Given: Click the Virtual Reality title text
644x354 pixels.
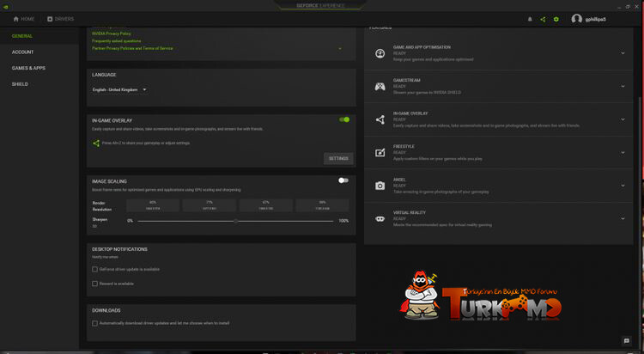Looking at the screenshot, I should tap(410, 212).
